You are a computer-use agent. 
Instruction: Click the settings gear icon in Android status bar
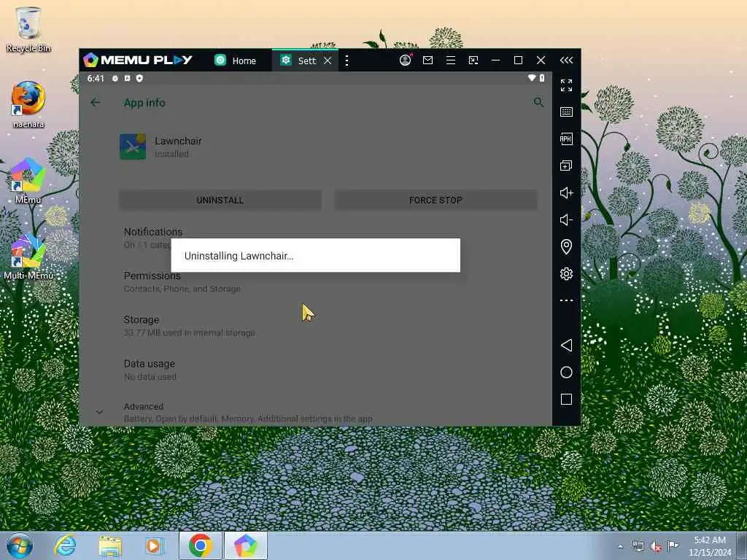115,78
